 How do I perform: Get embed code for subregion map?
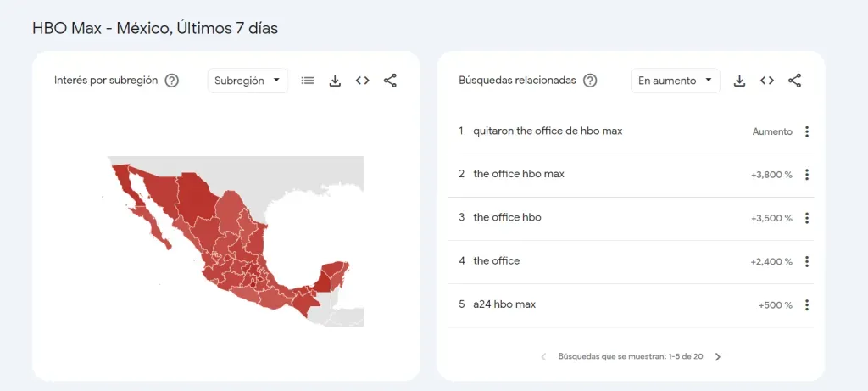click(362, 81)
